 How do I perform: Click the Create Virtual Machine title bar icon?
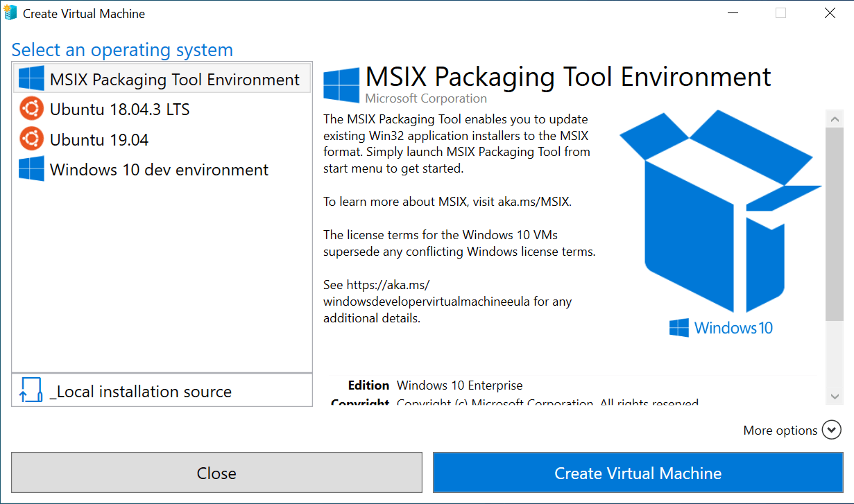(x=10, y=12)
